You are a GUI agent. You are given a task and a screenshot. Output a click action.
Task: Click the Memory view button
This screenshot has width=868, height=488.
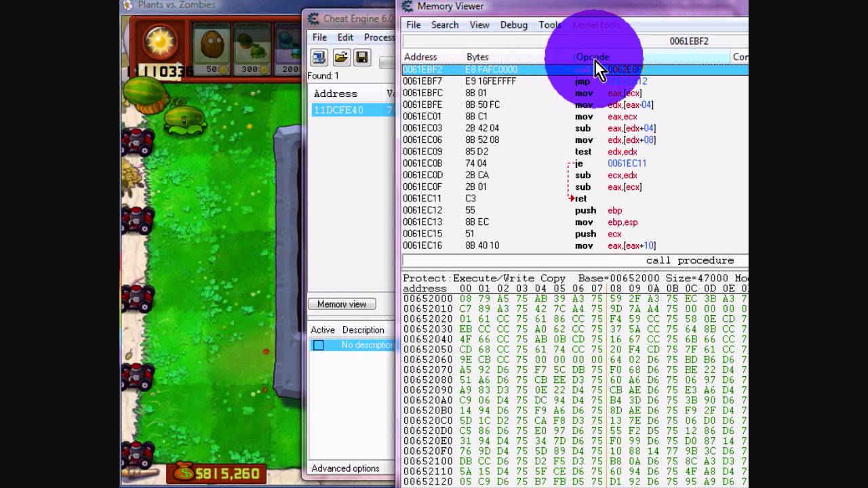(x=342, y=304)
